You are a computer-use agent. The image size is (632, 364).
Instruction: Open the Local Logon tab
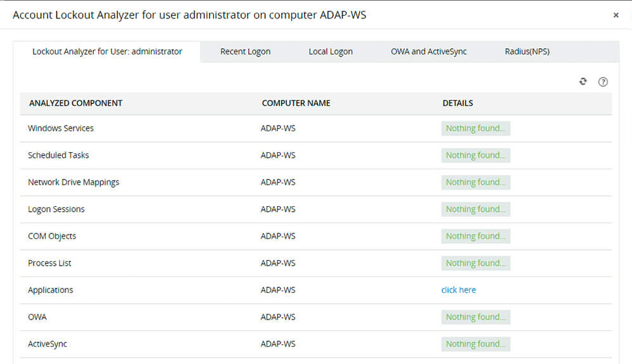(x=331, y=52)
